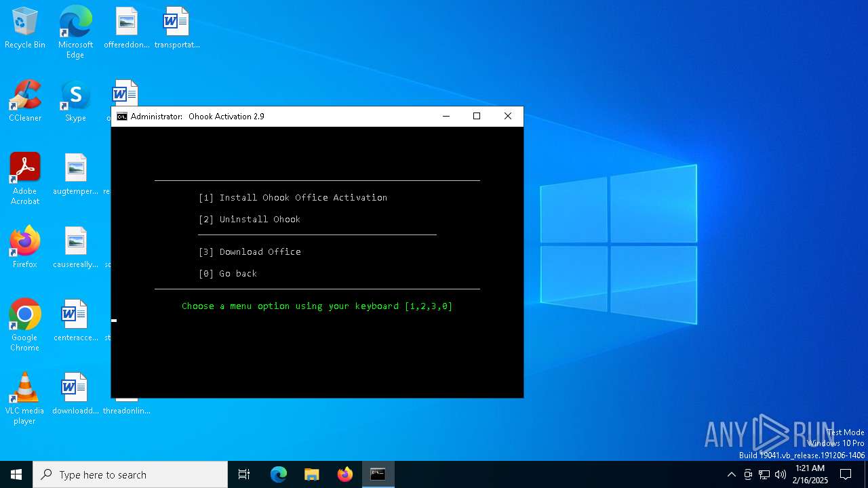Open the Google Chrome desktop shortcut
This screenshot has width=868, height=488.
(25, 325)
